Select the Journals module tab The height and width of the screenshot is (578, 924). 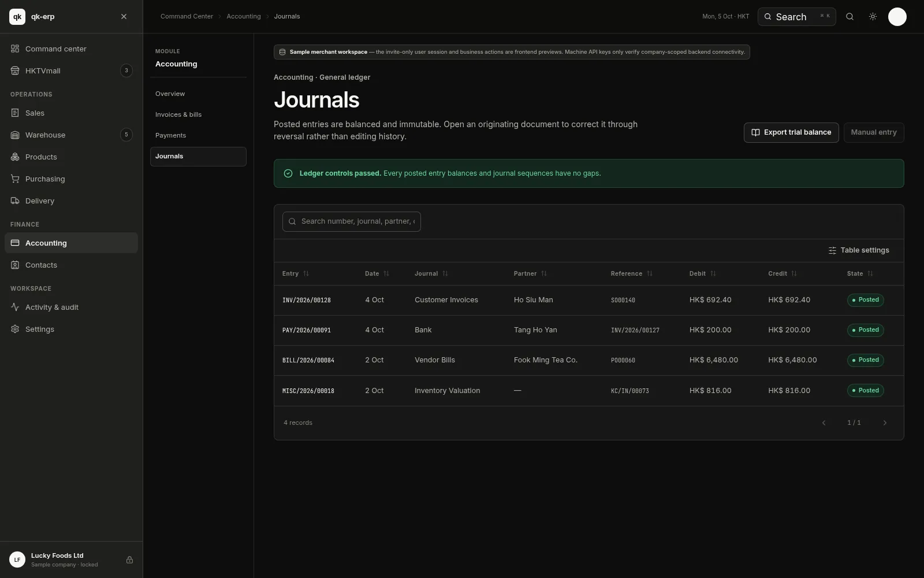(198, 156)
